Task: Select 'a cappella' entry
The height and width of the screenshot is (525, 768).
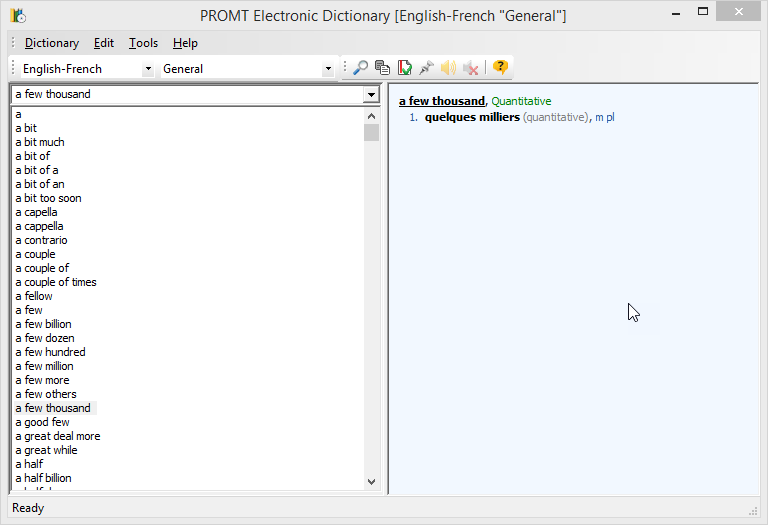Action: click(x=39, y=226)
